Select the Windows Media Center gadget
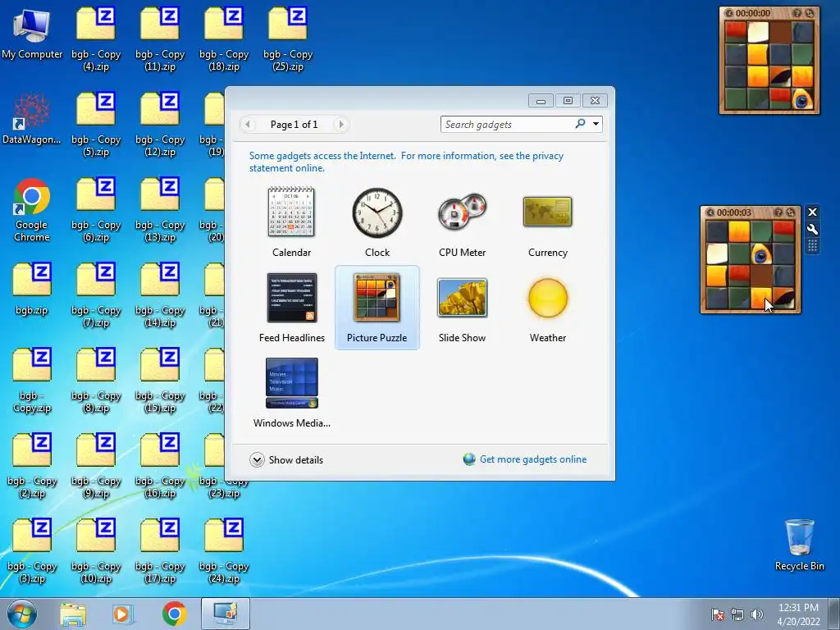The width and height of the screenshot is (840, 630). (291, 393)
